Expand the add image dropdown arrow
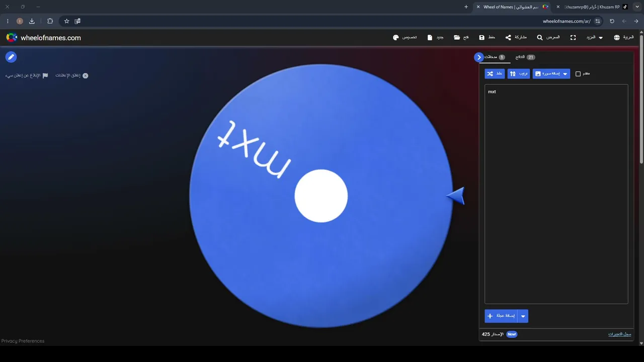 pyautogui.click(x=565, y=74)
